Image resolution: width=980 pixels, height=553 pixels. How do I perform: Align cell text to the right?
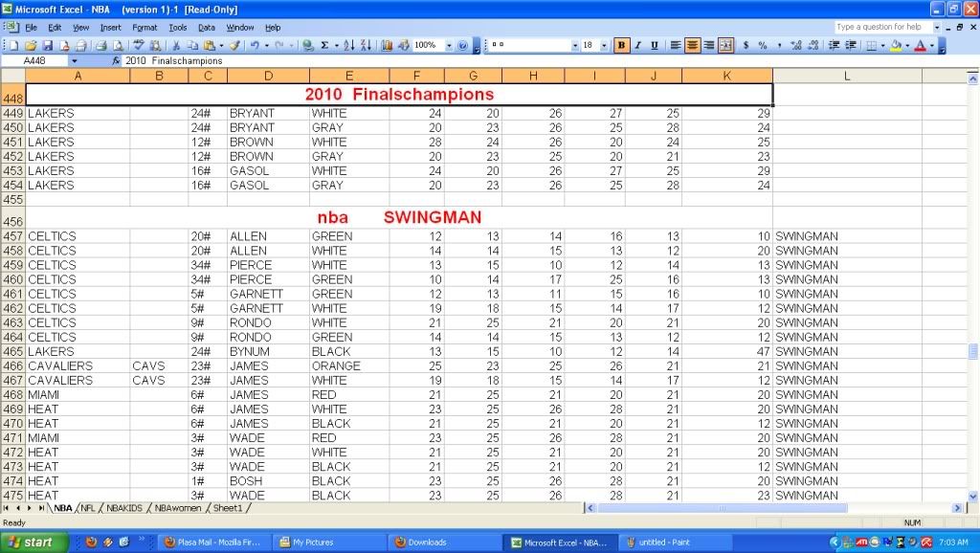[709, 45]
